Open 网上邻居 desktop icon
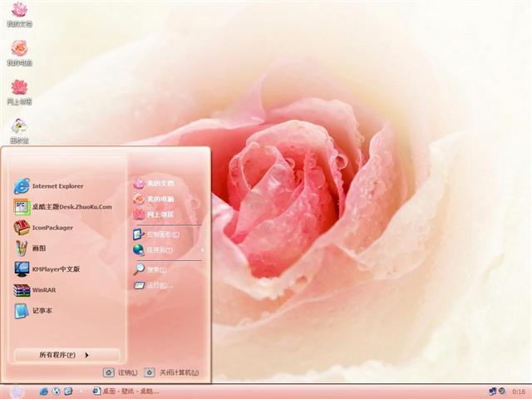The width and height of the screenshot is (532, 399). click(19, 91)
